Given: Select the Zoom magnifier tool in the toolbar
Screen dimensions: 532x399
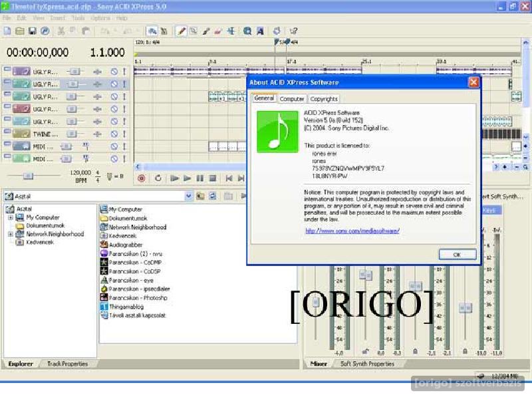Looking at the screenshot, I should (x=247, y=31).
